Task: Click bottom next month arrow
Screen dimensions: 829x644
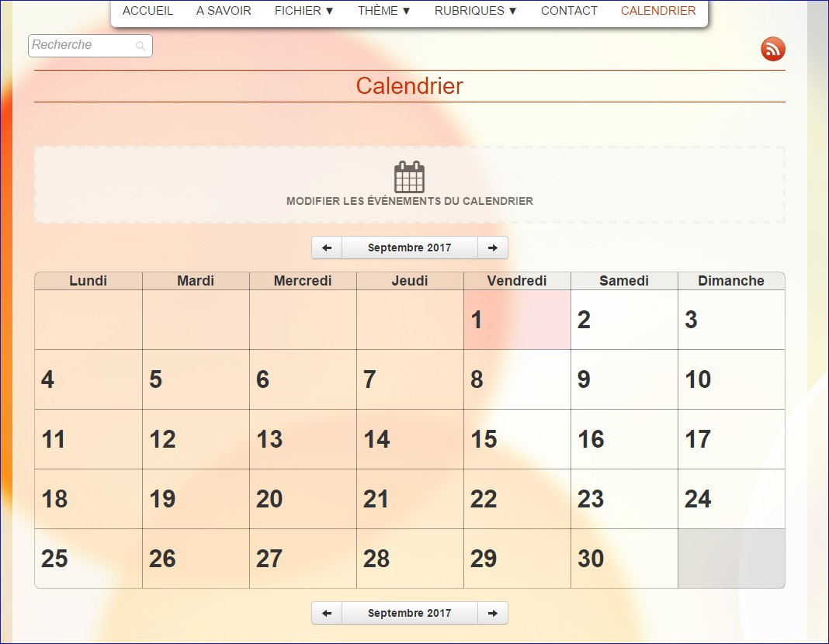Action: pos(492,613)
